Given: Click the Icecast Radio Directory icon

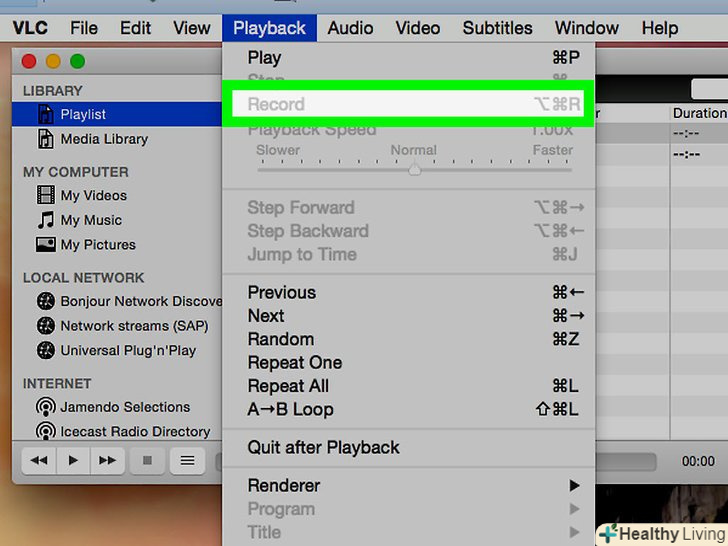Looking at the screenshot, I should click(46, 431).
